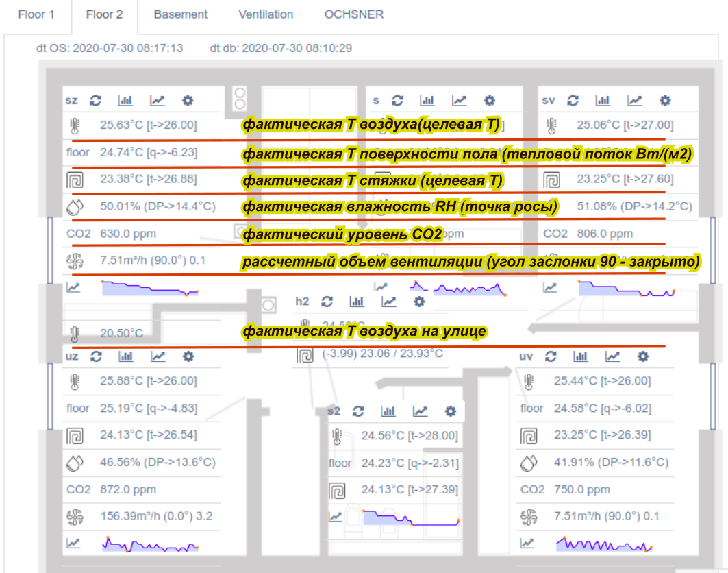The width and height of the screenshot is (728, 573).
Task: Open settings gear of the s2 panel
Action: (450, 411)
